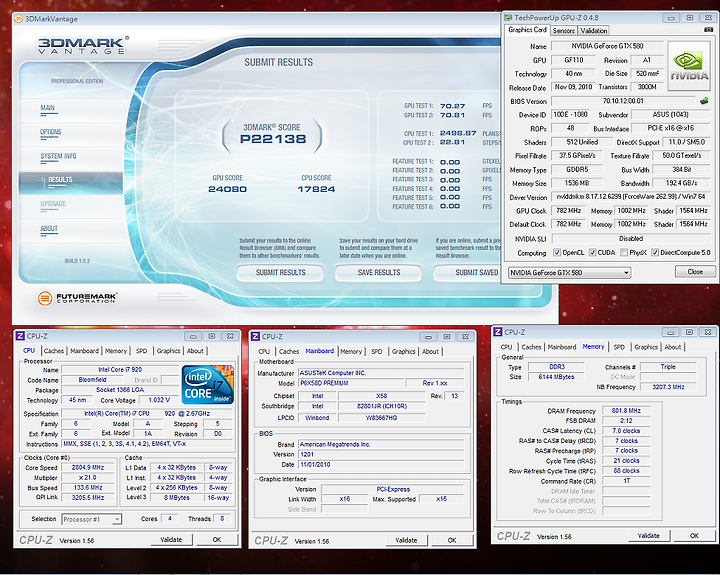Image resolution: width=720 pixels, height=575 pixels.
Task: Click the mainboard Model field P6X58D PREMIUM
Action: click(351, 383)
